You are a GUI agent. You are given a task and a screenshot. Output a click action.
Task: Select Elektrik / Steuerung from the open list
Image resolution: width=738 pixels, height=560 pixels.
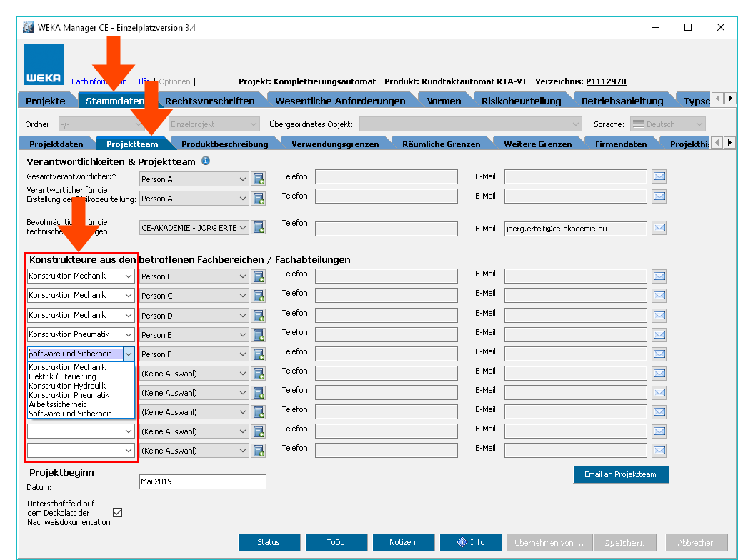[x=62, y=376]
